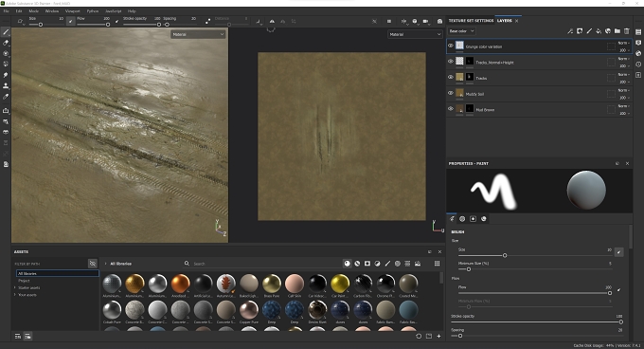Image resolution: width=644 pixels, height=349 pixels.
Task: Expand the Starter assets tree item
Action: 15,287
